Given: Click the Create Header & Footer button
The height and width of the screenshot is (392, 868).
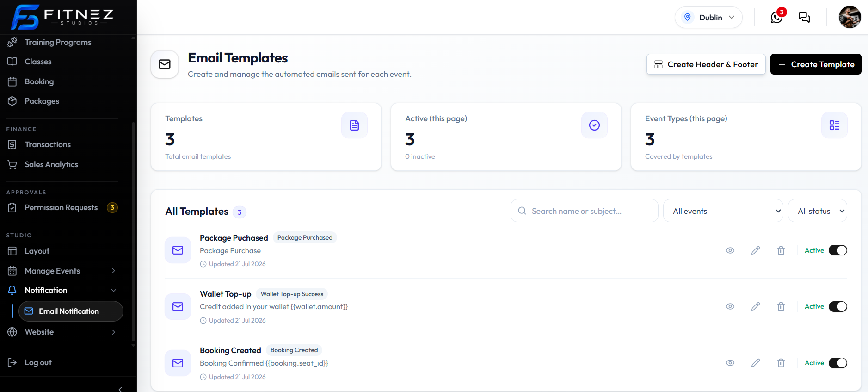Looking at the screenshot, I should [x=706, y=64].
